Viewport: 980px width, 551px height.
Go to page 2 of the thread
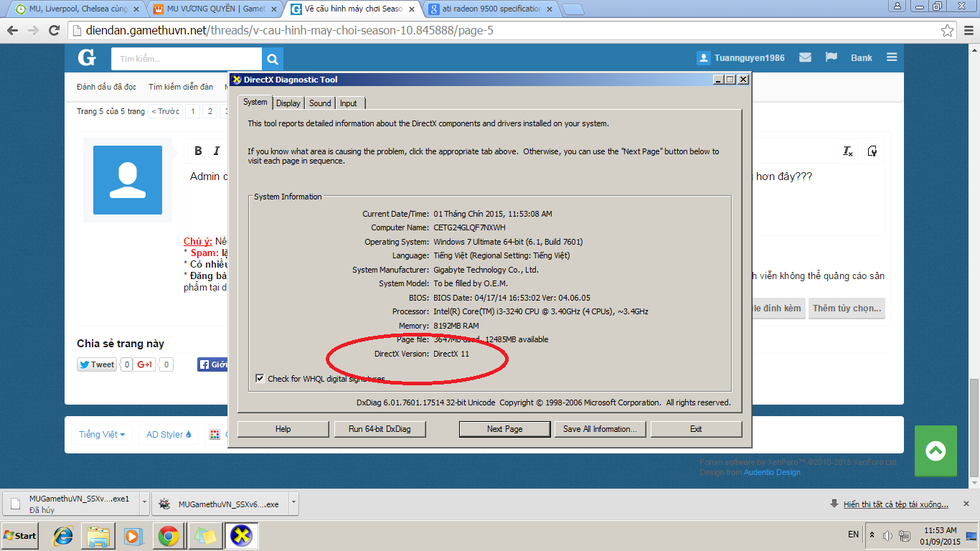pyautogui.click(x=209, y=111)
